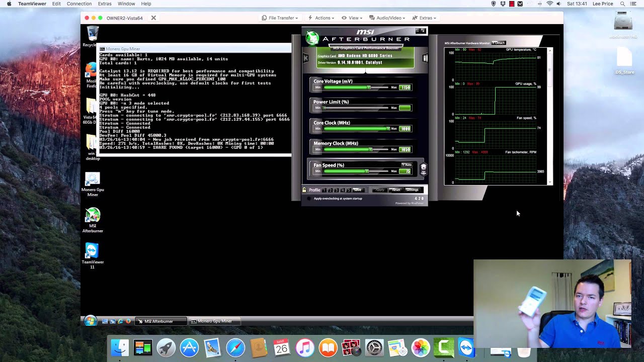The height and width of the screenshot is (362, 644).
Task: Open Finder in the Dock
Action: (x=120, y=348)
